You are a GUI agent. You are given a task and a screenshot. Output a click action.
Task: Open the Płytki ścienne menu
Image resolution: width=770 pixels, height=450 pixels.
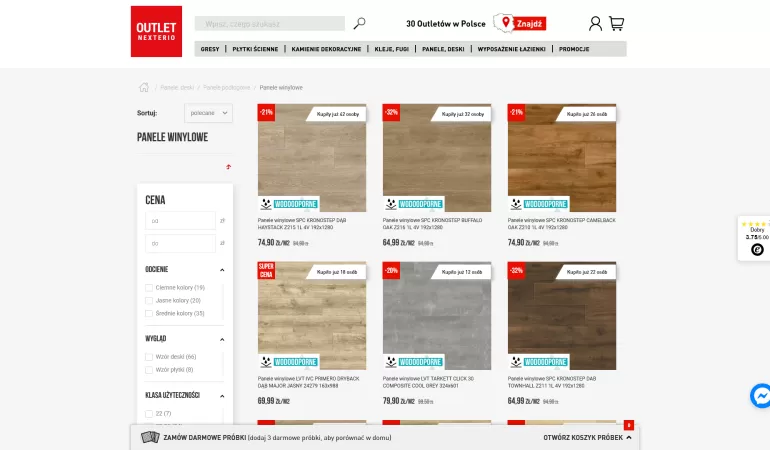pos(255,49)
